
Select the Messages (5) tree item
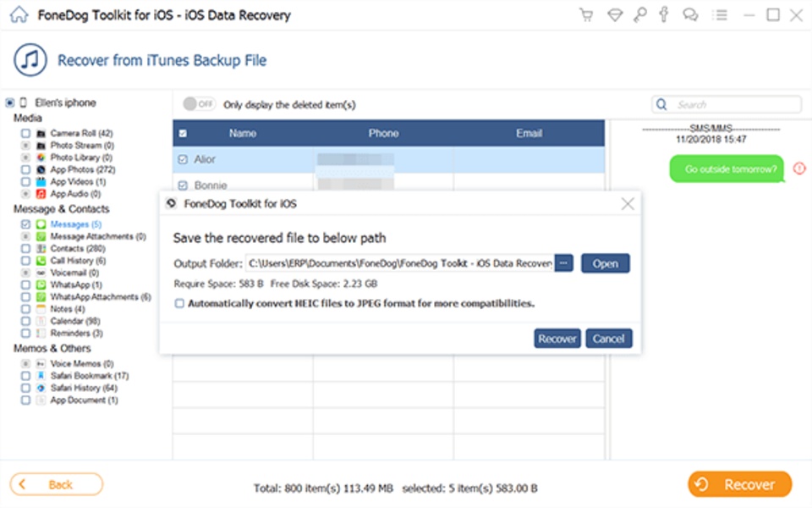[76, 224]
